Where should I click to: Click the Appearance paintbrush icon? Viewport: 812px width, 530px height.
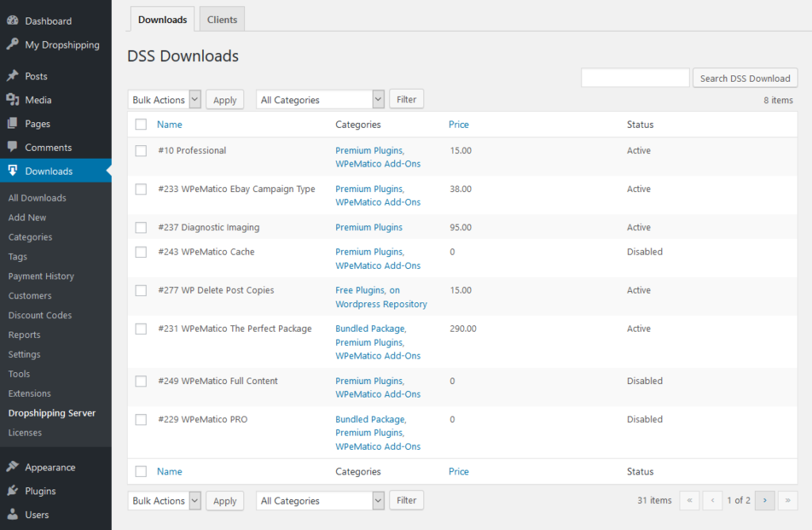[x=13, y=467]
